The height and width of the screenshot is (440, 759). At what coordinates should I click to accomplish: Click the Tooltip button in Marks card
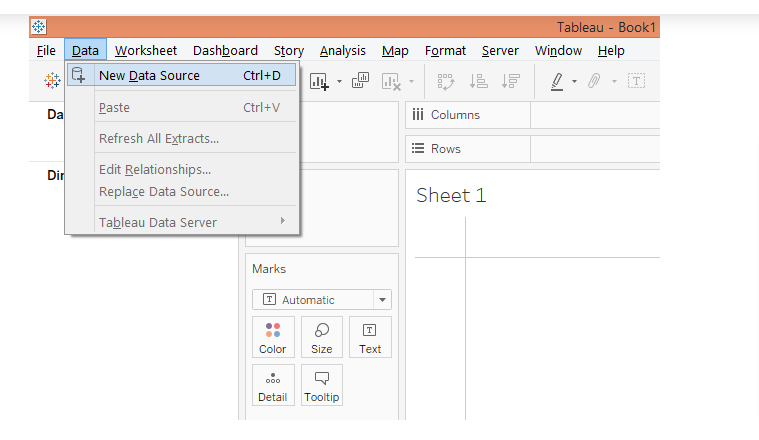321,385
